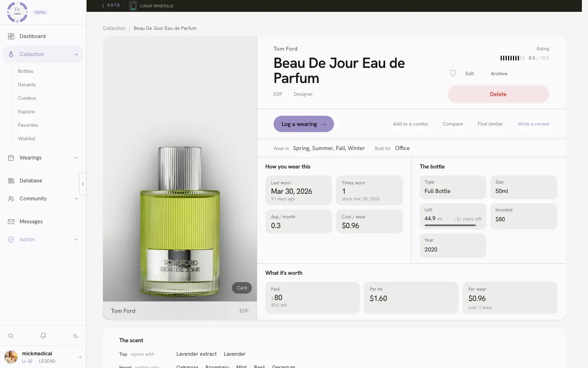This screenshot has height=368, width=588.
Task: Click Edit for this fragrance
Action: pyautogui.click(x=470, y=74)
